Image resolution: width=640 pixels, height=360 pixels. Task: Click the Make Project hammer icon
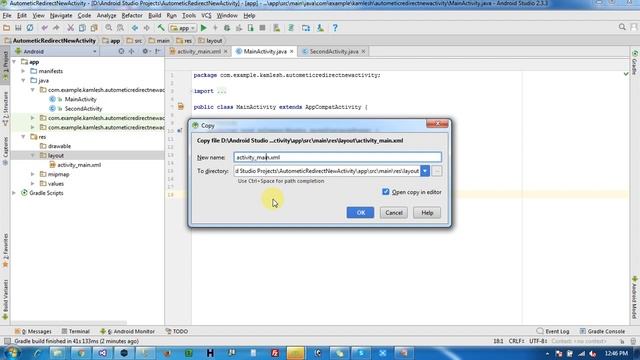tap(161, 28)
